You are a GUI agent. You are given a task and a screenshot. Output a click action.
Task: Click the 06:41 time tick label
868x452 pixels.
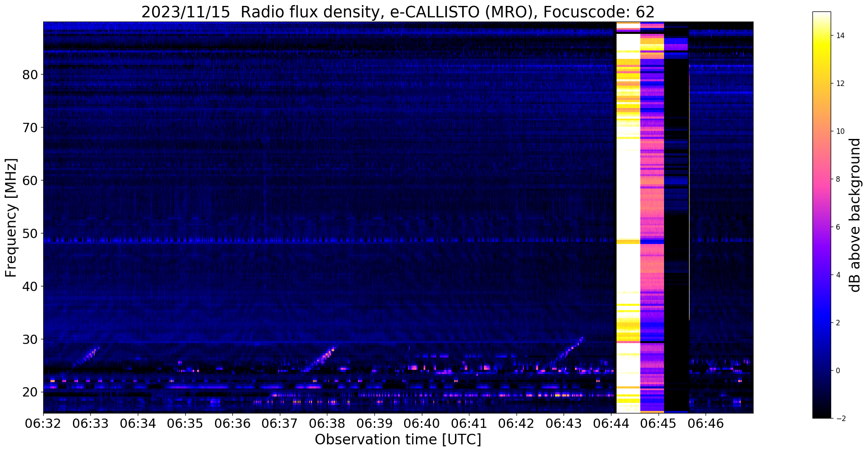[x=469, y=424]
